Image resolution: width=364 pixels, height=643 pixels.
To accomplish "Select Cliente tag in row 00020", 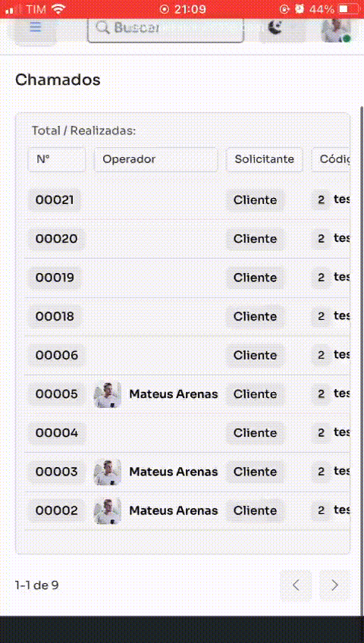I will tap(255, 239).
